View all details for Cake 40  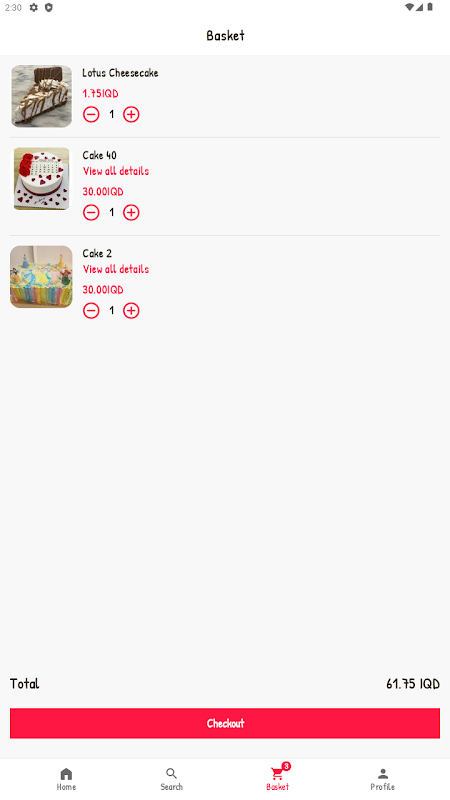point(116,171)
